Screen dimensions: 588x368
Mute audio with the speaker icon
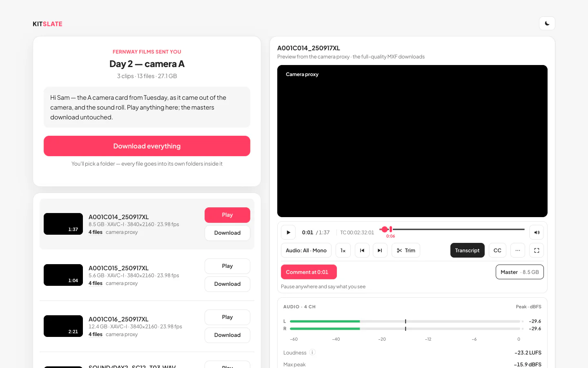pos(537,232)
